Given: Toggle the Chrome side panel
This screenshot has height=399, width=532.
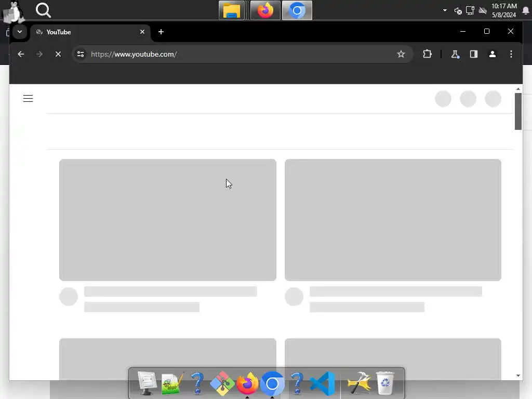Looking at the screenshot, I should coord(474,54).
